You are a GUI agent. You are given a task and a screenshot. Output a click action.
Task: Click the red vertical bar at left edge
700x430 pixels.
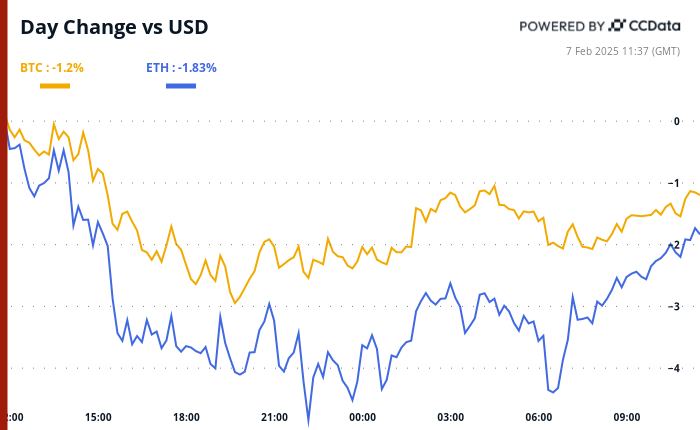(x=3, y=215)
